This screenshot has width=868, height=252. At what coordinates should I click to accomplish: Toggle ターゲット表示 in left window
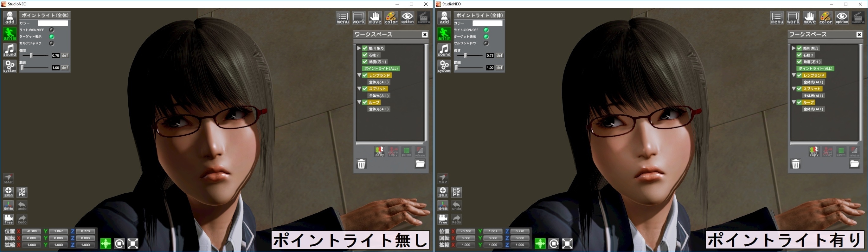click(x=52, y=37)
